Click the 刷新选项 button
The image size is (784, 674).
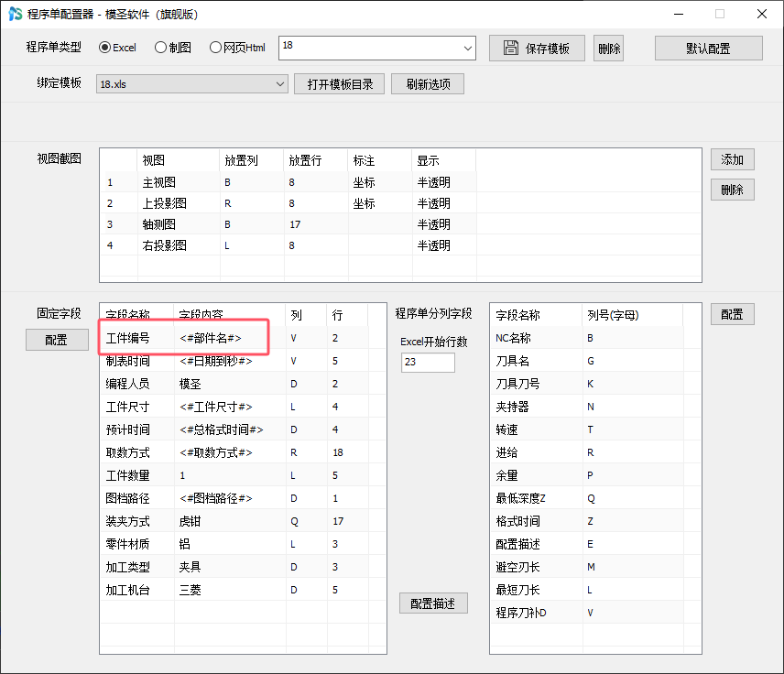(x=428, y=84)
